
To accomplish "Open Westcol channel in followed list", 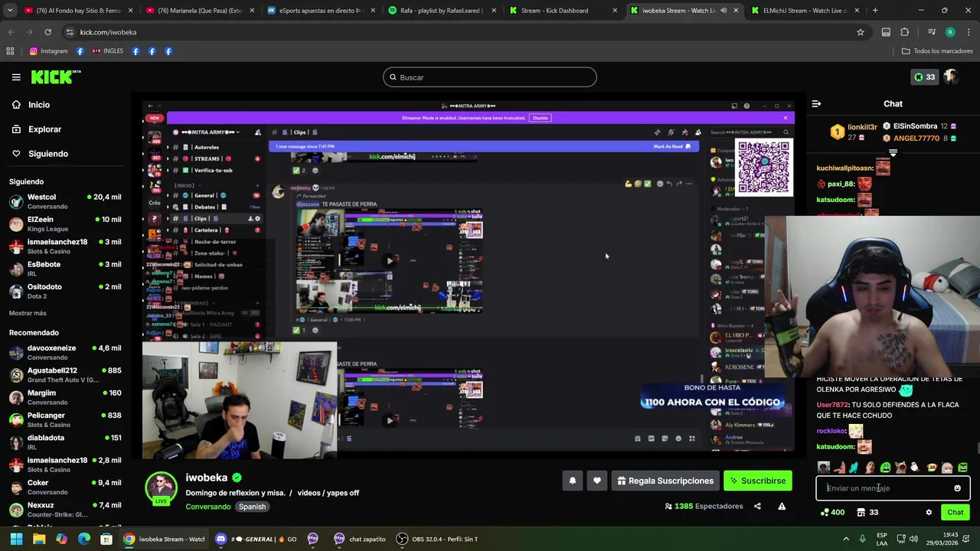I will pyautogui.click(x=65, y=201).
